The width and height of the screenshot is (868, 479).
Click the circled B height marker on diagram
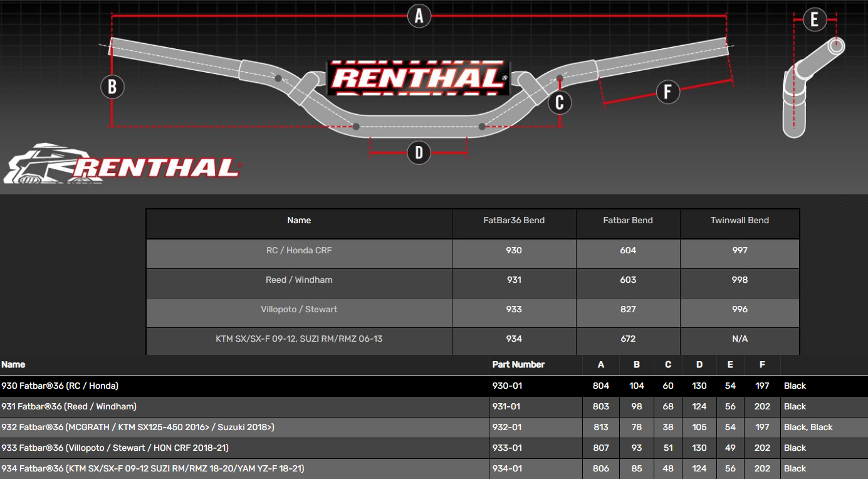point(112,87)
